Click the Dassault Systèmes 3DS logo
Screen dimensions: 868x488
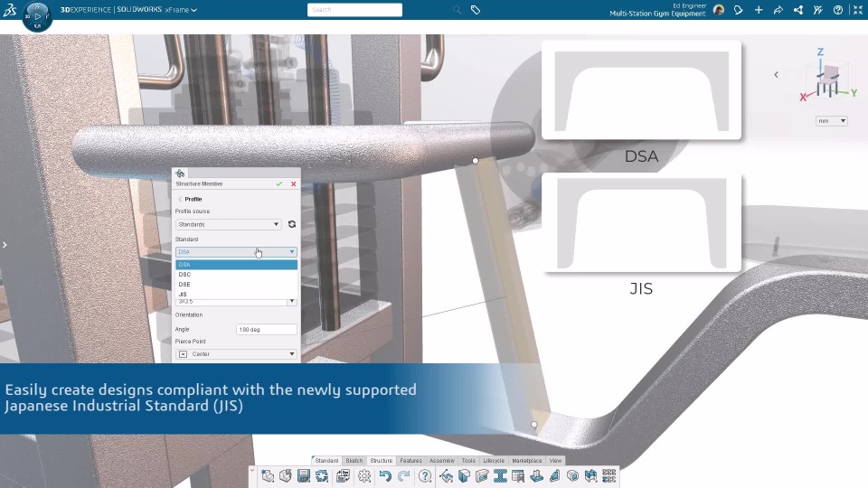click(x=9, y=9)
